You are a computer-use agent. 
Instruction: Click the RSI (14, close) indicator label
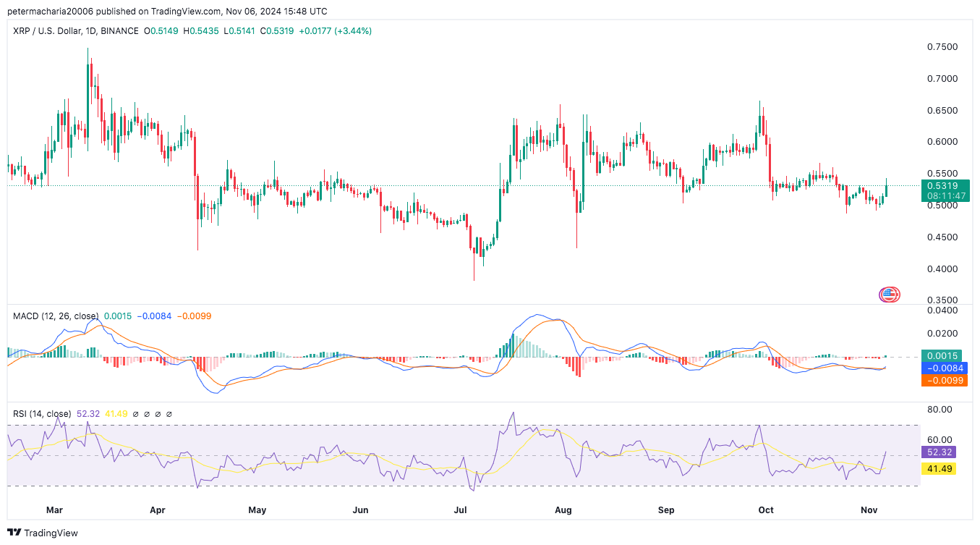click(42, 414)
